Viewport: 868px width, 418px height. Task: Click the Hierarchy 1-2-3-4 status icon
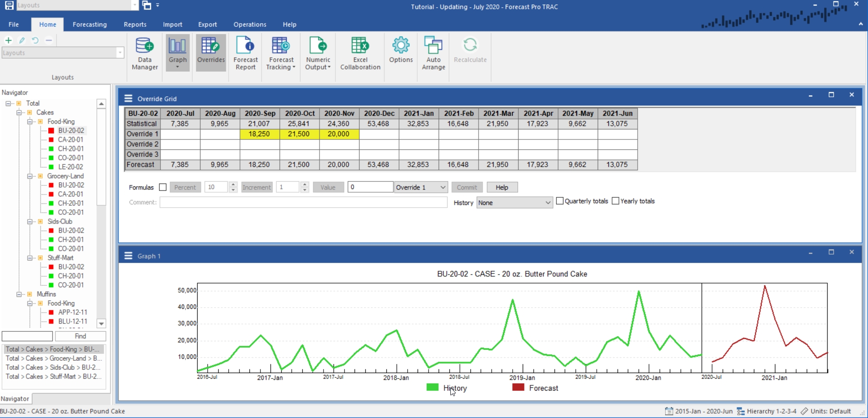[x=741, y=411]
